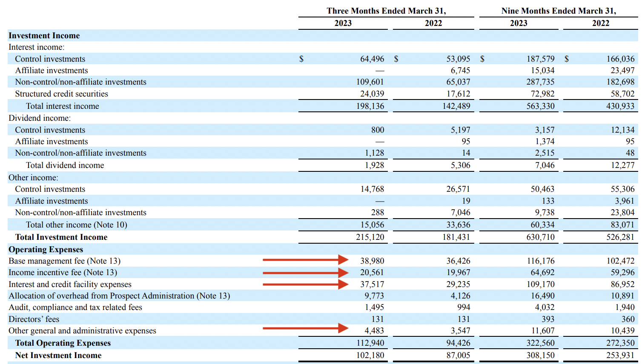642x364 pixels.
Task: Select the value 15,056
Action: pyautogui.click(x=372, y=225)
